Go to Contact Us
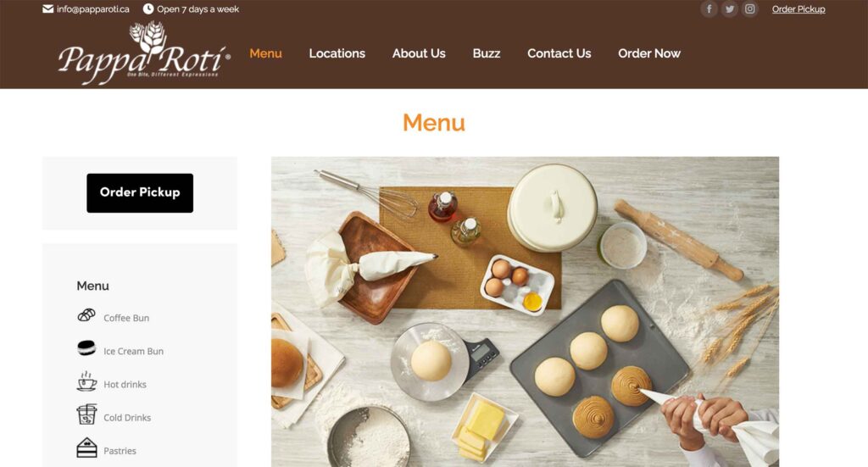Viewport: 868px width, 467px height. pyautogui.click(x=559, y=53)
